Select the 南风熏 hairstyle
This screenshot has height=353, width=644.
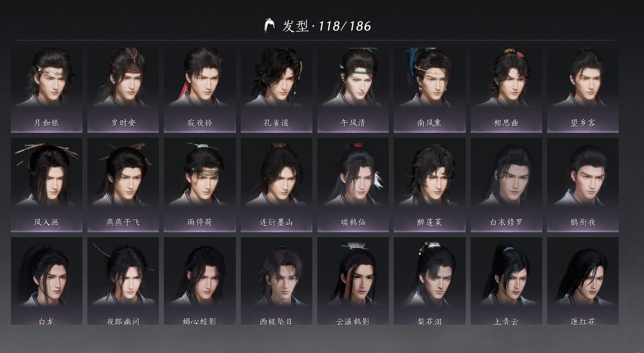pyautogui.click(x=429, y=90)
